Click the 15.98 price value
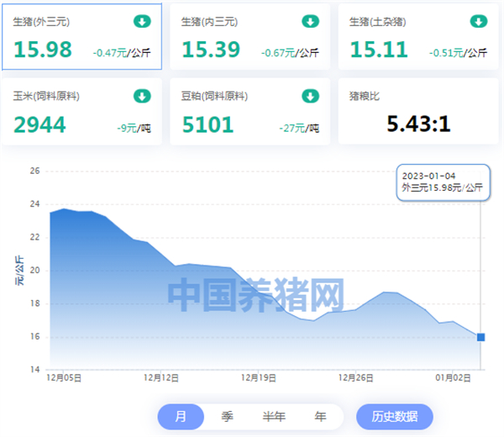 (x=43, y=50)
